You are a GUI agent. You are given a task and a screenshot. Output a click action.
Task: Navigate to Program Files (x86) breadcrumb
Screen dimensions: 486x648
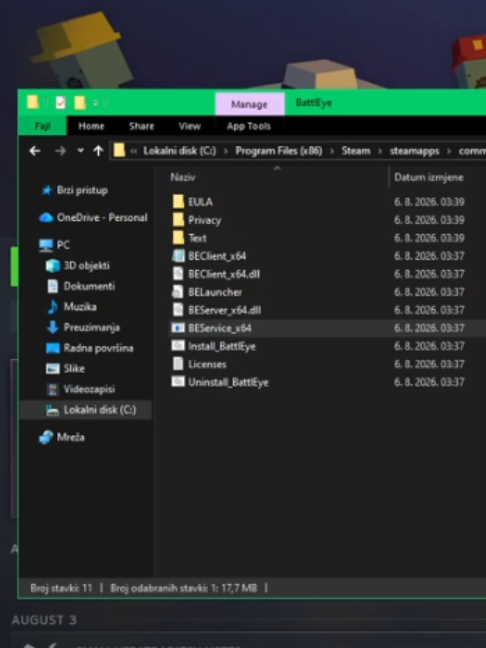tap(279, 151)
